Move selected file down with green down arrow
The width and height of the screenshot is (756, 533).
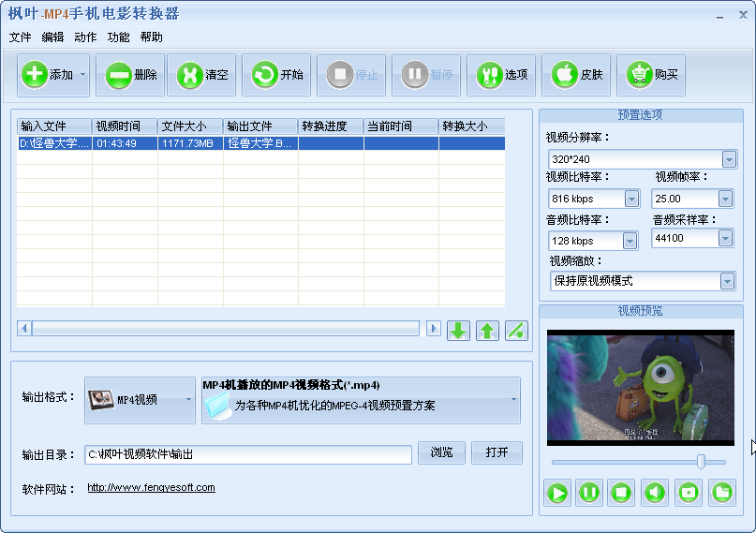point(458,330)
